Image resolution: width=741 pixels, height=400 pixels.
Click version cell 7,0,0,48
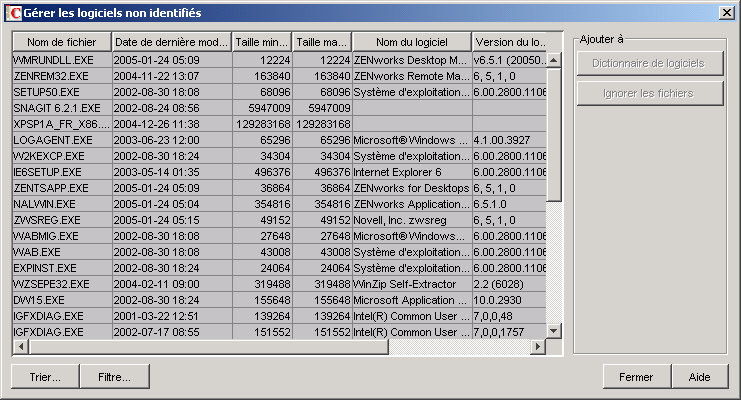(x=509, y=316)
